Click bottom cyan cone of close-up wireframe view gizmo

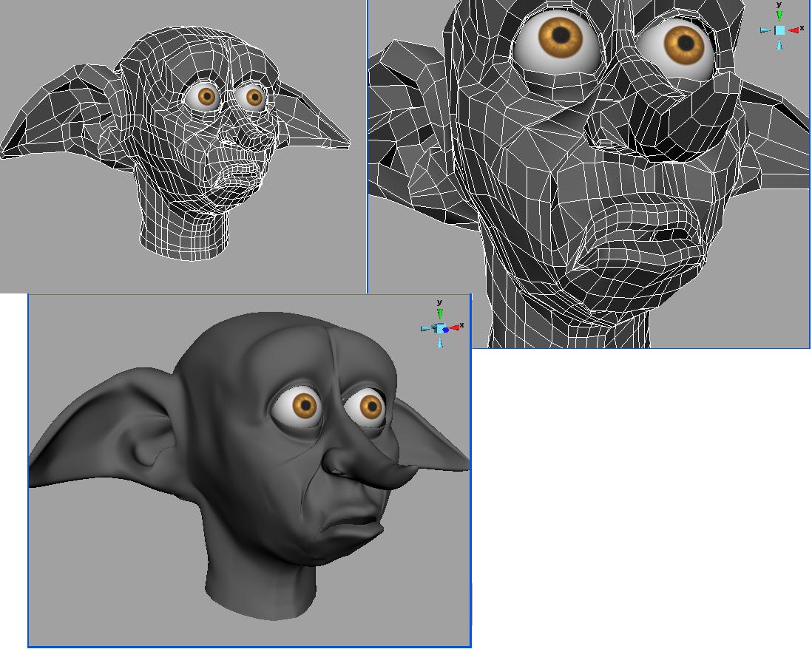[779, 44]
